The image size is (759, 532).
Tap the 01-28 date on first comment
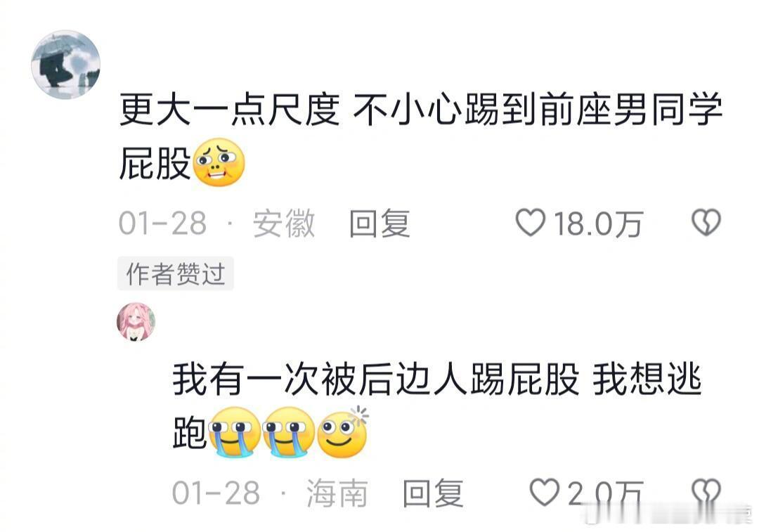pyautogui.click(x=162, y=223)
